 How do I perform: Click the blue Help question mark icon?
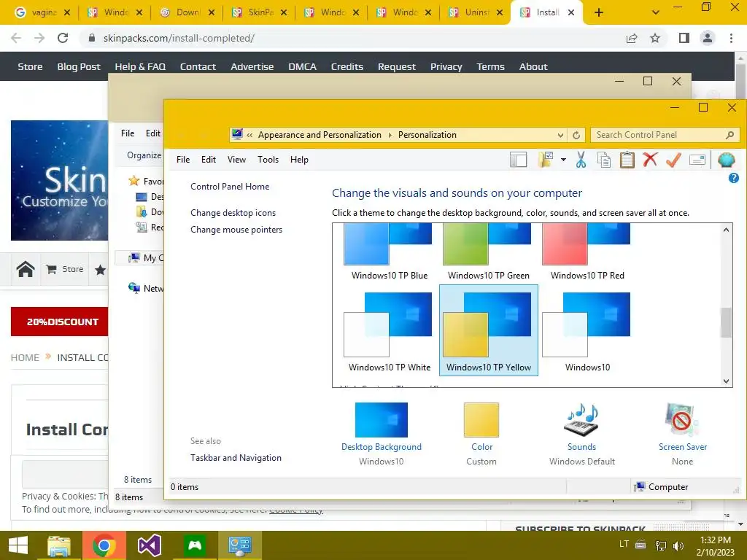point(734,178)
